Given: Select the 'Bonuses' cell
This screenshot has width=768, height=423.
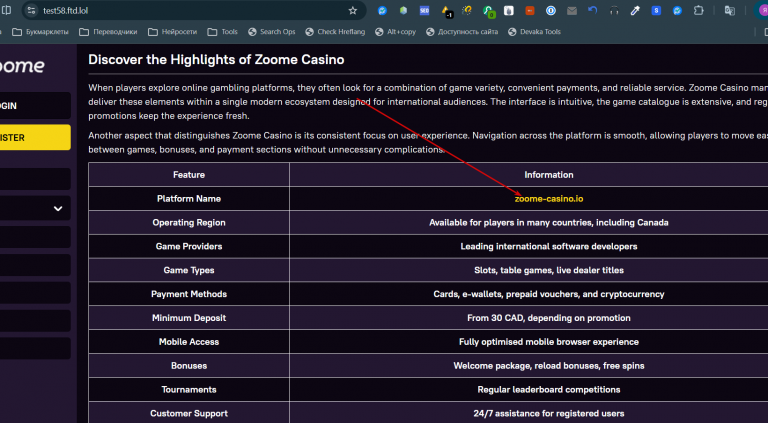Looking at the screenshot, I should tap(189, 366).
